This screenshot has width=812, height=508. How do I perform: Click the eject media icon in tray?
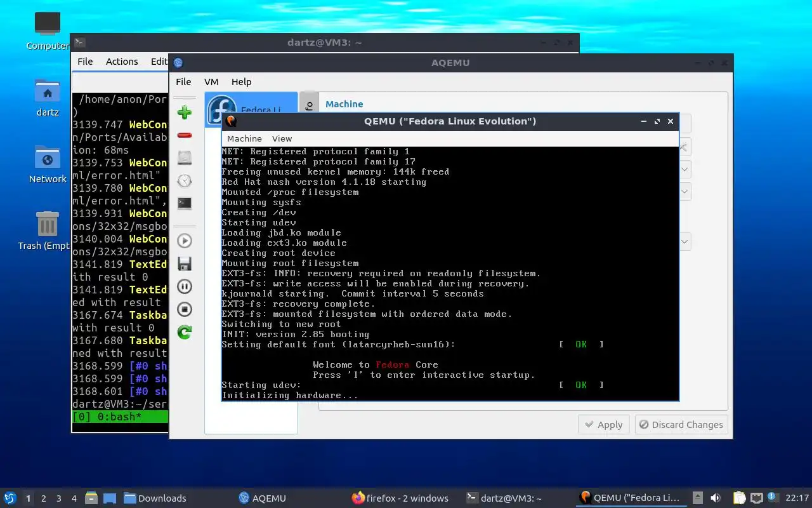698,498
